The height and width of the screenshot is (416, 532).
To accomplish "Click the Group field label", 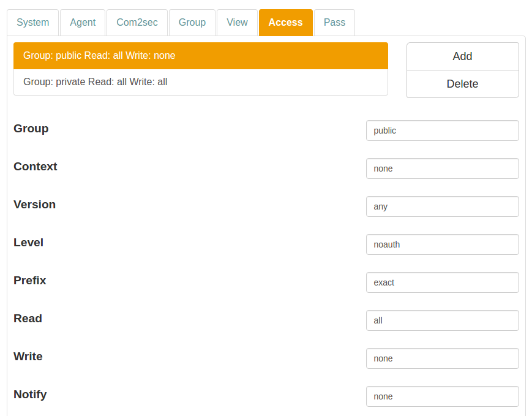I will [x=31, y=129].
